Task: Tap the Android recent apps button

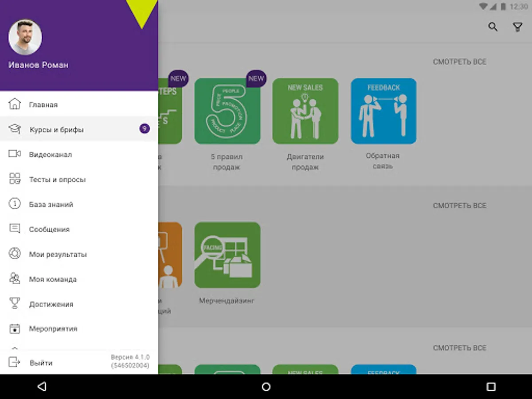Action: [491, 387]
